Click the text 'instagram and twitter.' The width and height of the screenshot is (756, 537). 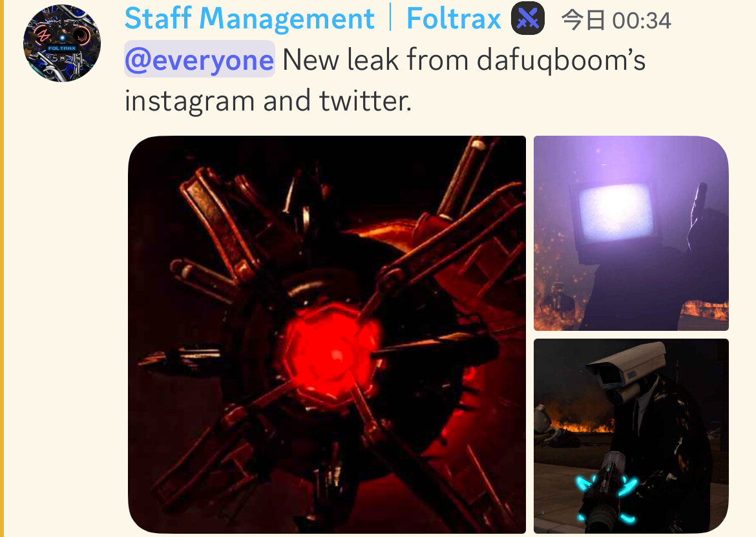point(268,101)
